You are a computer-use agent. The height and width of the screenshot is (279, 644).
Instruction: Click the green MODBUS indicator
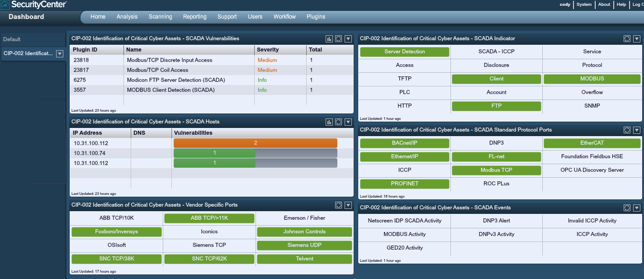tap(592, 79)
